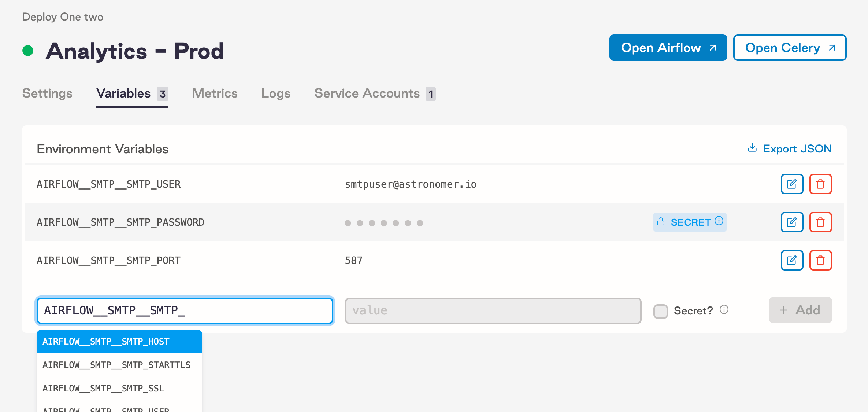Click the green status dot next to Analytics - Prod
Screen dimensions: 868x412
click(x=28, y=50)
